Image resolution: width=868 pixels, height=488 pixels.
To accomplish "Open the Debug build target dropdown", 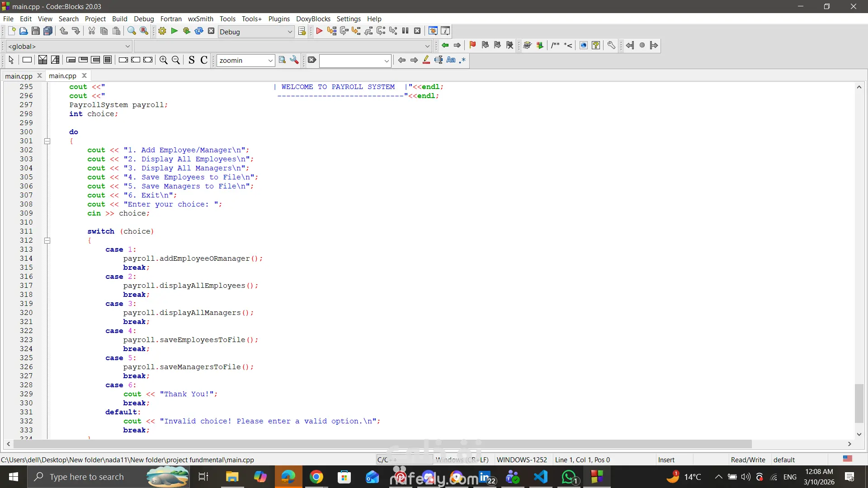I will 290,32.
